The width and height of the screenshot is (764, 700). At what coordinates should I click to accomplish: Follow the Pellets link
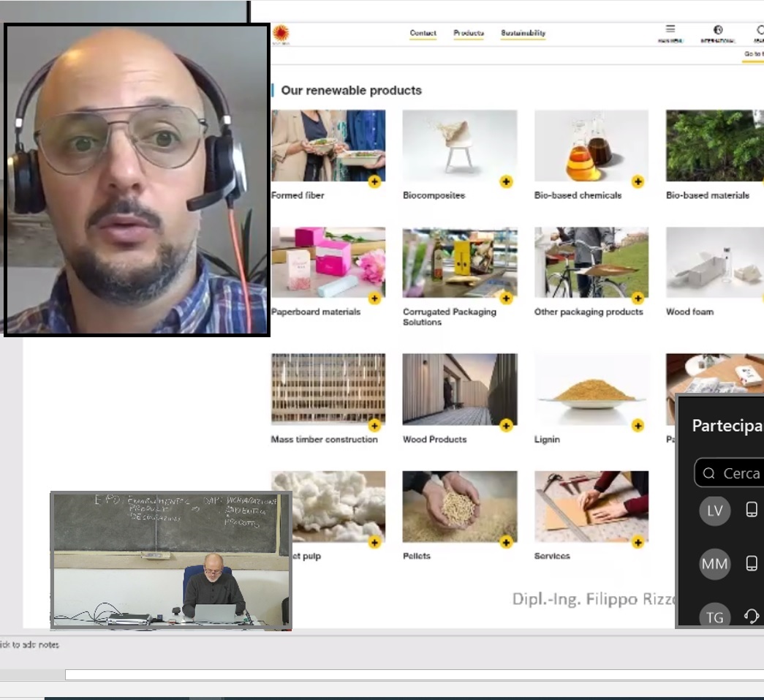[417, 556]
